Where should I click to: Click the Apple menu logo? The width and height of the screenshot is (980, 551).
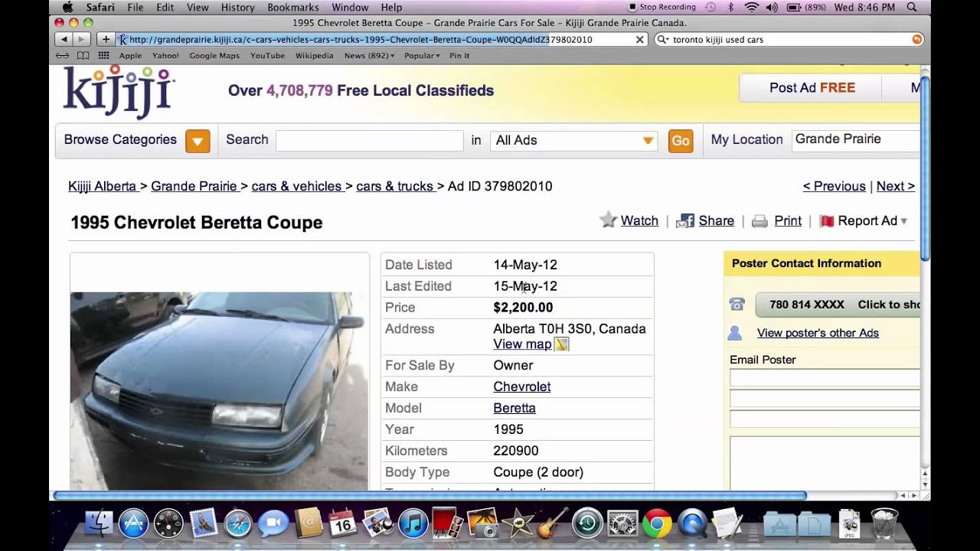[x=67, y=8]
